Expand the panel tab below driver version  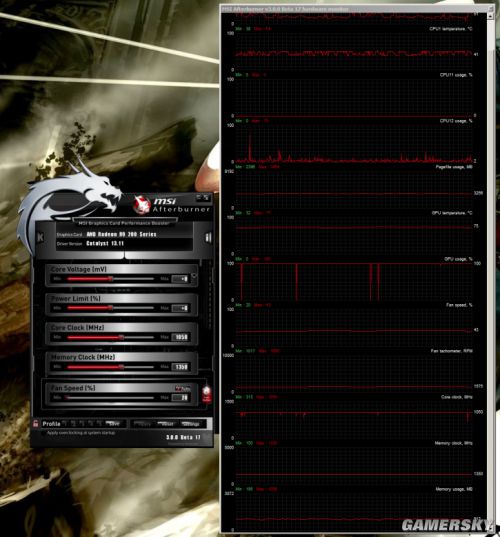point(124,255)
